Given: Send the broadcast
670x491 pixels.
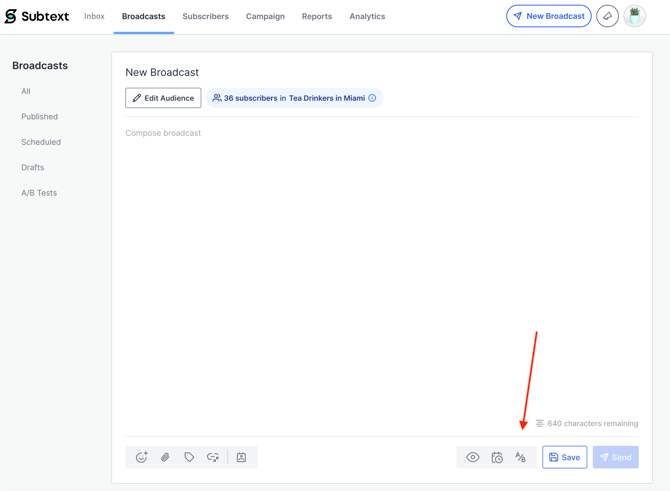Looking at the screenshot, I should (x=616, y=457).
